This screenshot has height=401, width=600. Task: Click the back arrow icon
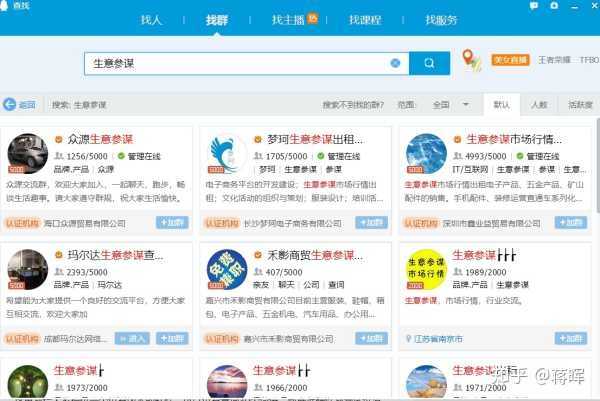coord(9,104)
